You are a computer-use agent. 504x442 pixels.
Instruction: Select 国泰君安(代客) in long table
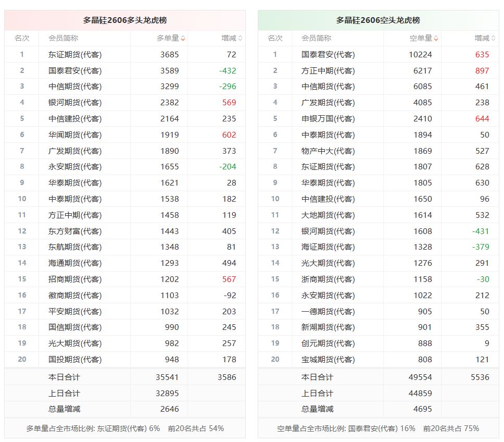pos(75,70)
